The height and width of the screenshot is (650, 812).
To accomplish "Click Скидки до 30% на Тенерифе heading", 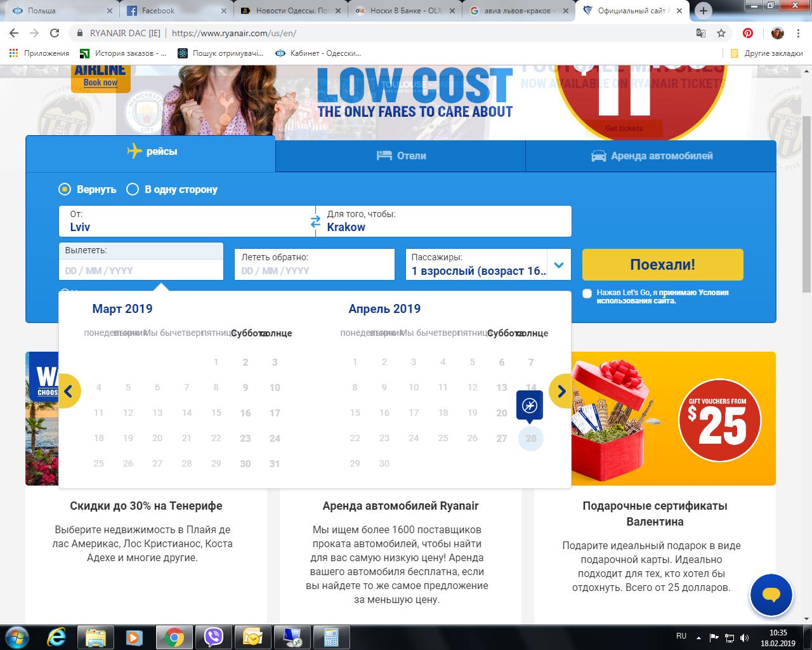I will pos(147,506).
